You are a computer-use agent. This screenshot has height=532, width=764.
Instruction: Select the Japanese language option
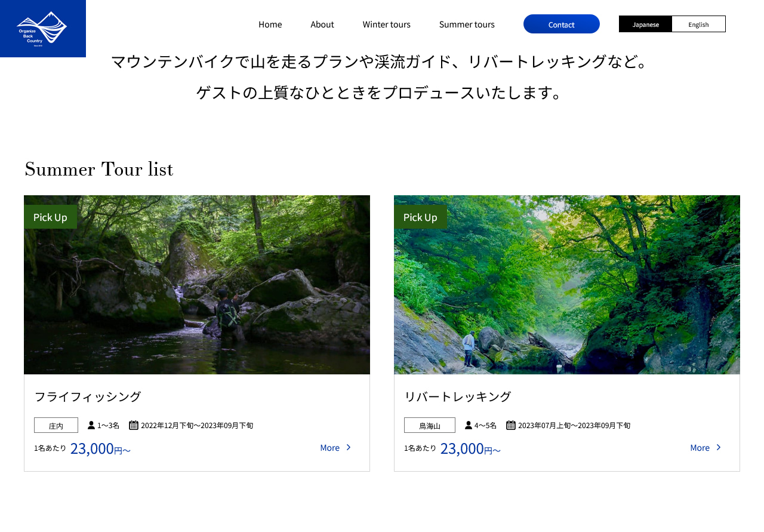tap(646, 24)
